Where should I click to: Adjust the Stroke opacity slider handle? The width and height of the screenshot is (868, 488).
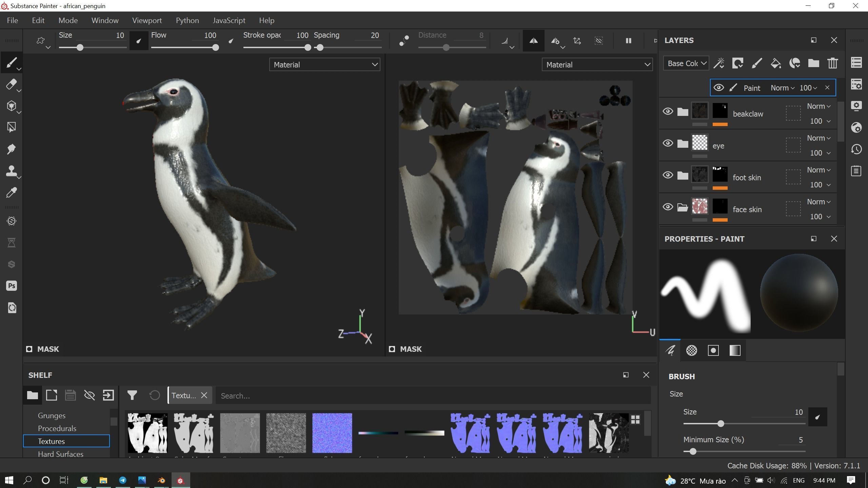308,47
